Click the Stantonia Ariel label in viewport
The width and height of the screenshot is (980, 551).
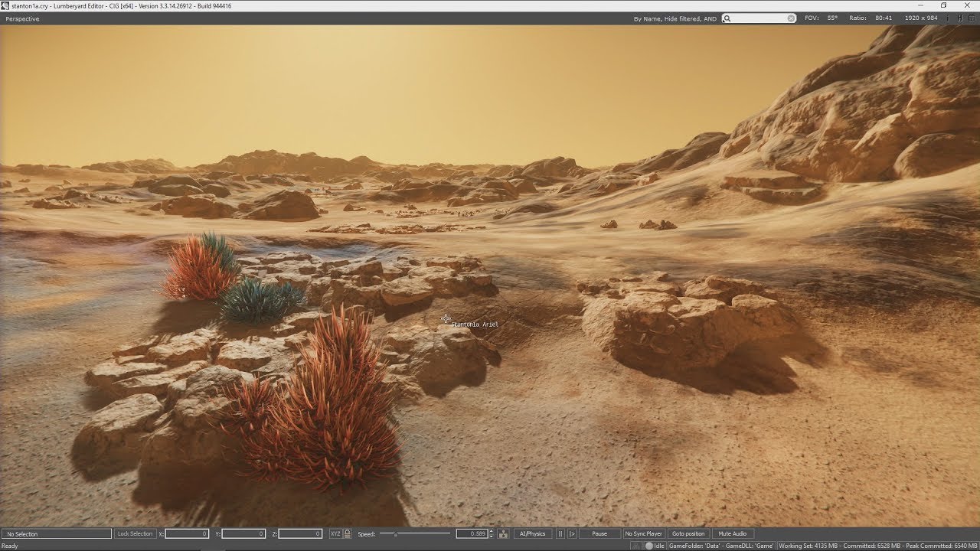pyautogui.click(x=475, y=324)
